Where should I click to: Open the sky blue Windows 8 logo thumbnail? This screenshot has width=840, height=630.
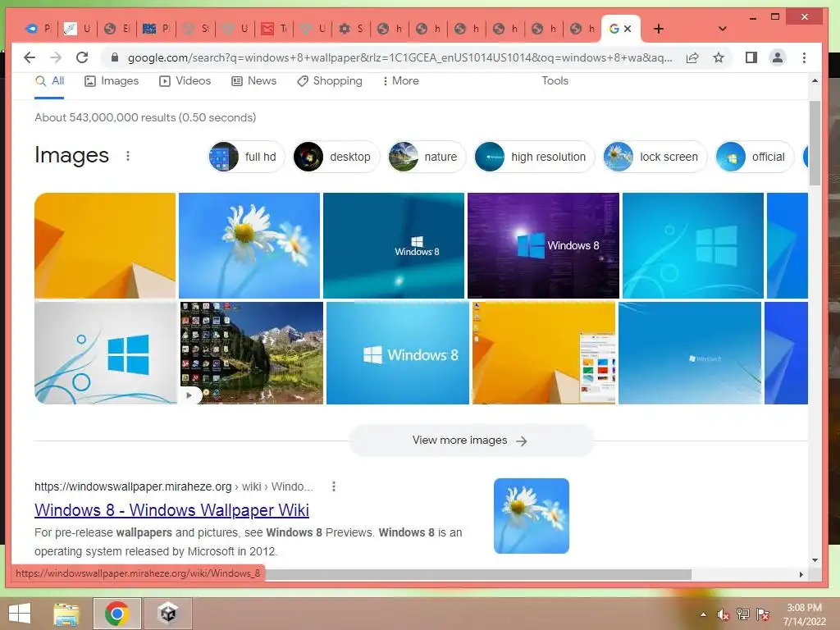[x=398, y=353]
